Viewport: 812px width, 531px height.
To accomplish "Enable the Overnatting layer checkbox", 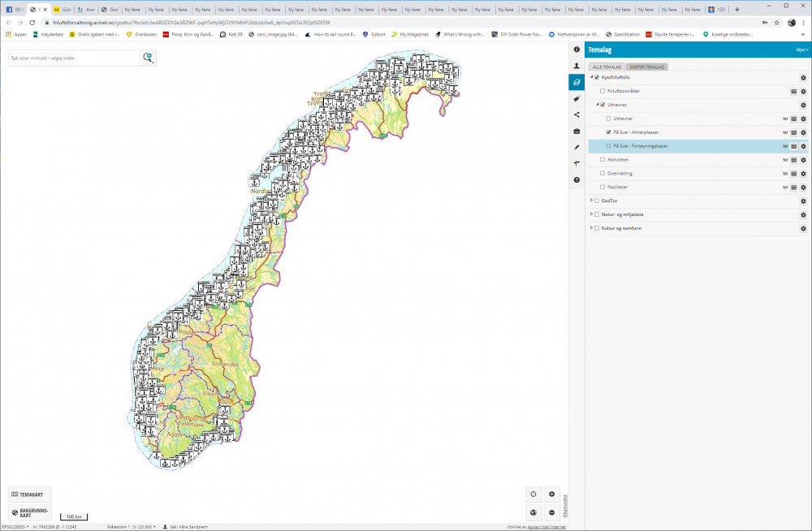I will (x=603, y=174).
